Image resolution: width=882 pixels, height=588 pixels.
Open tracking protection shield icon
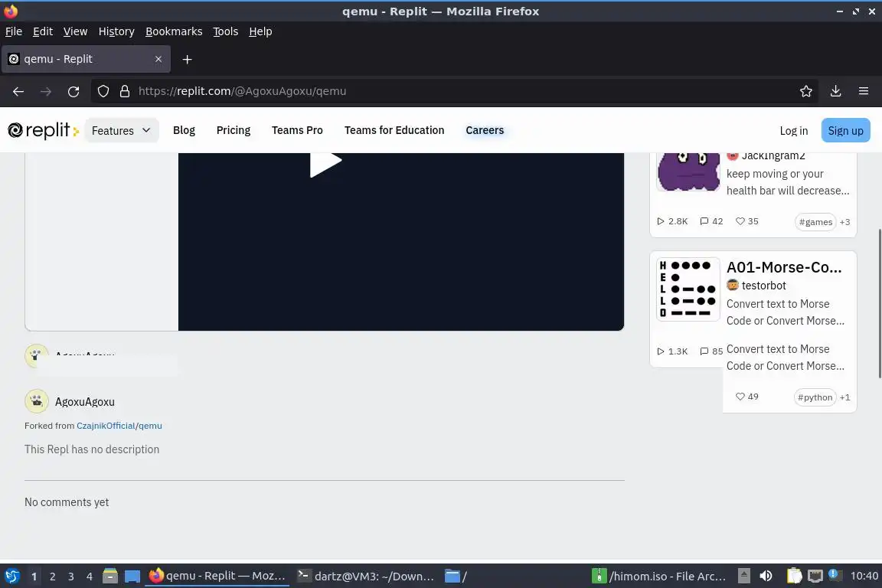click(103, 91)
